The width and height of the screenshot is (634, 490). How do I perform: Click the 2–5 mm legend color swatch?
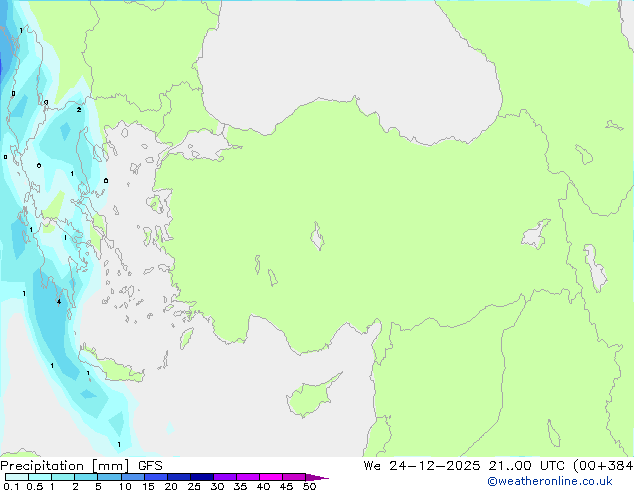(x=86, y=477)
